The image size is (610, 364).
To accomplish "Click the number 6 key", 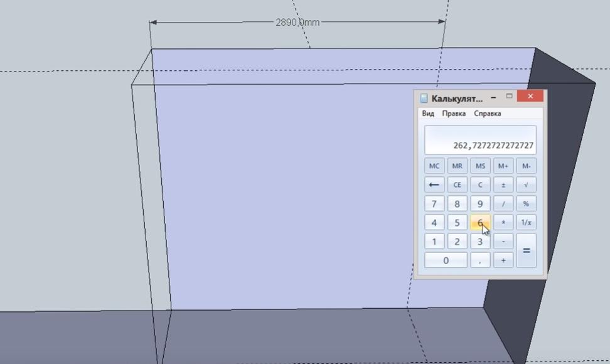I will [x=480, y=222].
